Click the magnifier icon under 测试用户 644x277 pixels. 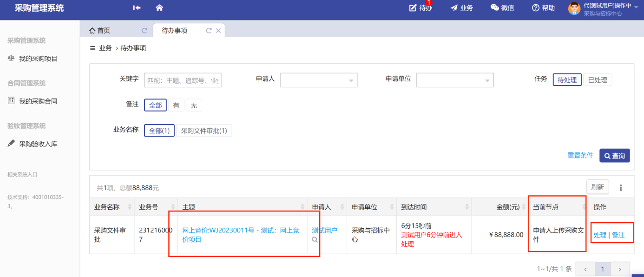[315, 240]
